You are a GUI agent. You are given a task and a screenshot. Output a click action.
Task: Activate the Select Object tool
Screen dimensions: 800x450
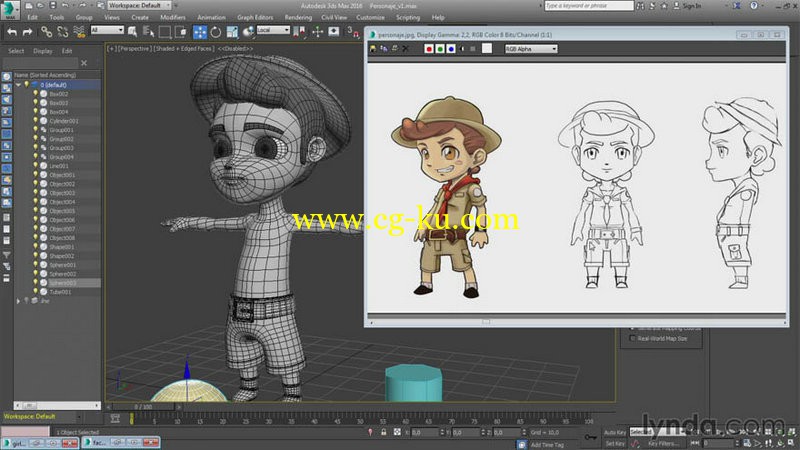(133, 32)
